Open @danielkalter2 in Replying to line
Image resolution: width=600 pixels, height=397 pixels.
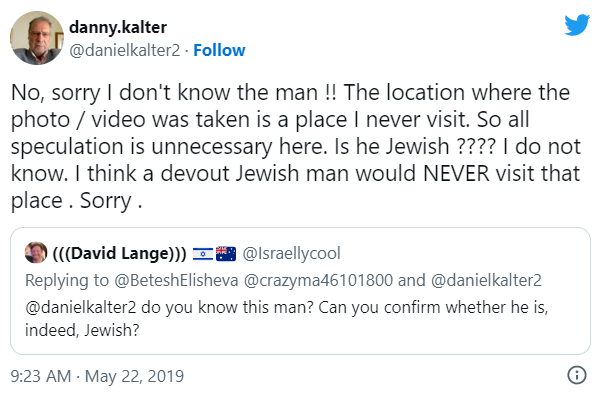pos(486,280)
